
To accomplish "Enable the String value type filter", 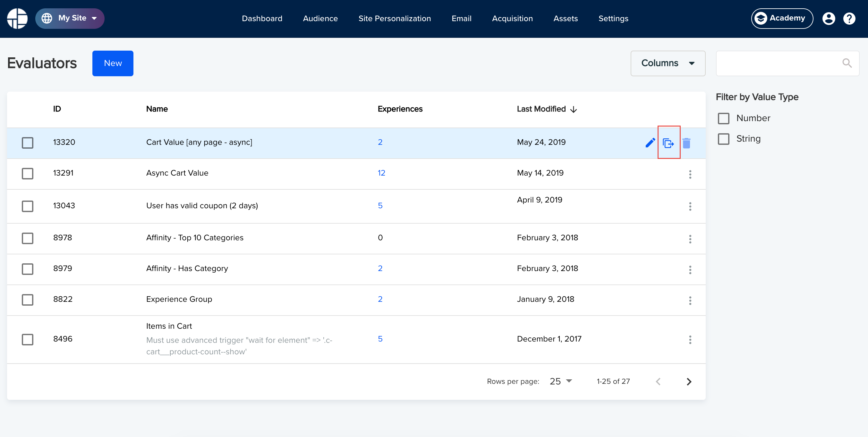I will point(723,139).
